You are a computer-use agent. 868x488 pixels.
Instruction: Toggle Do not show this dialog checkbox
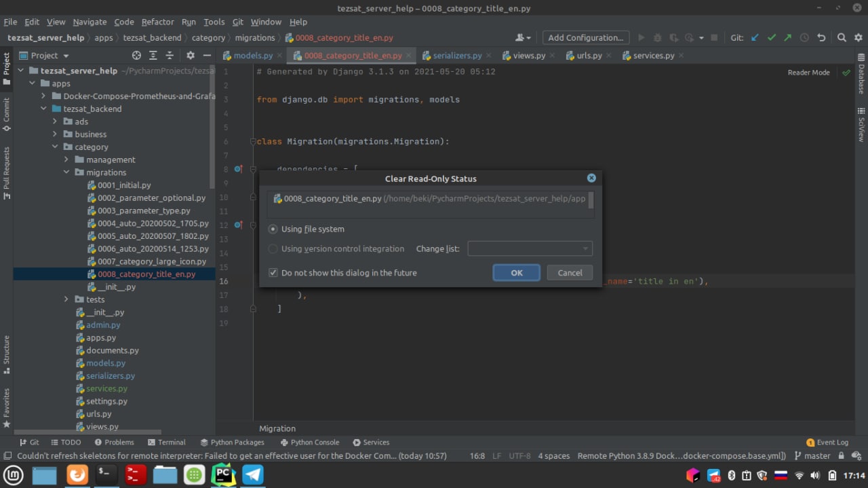click(273, 273)
